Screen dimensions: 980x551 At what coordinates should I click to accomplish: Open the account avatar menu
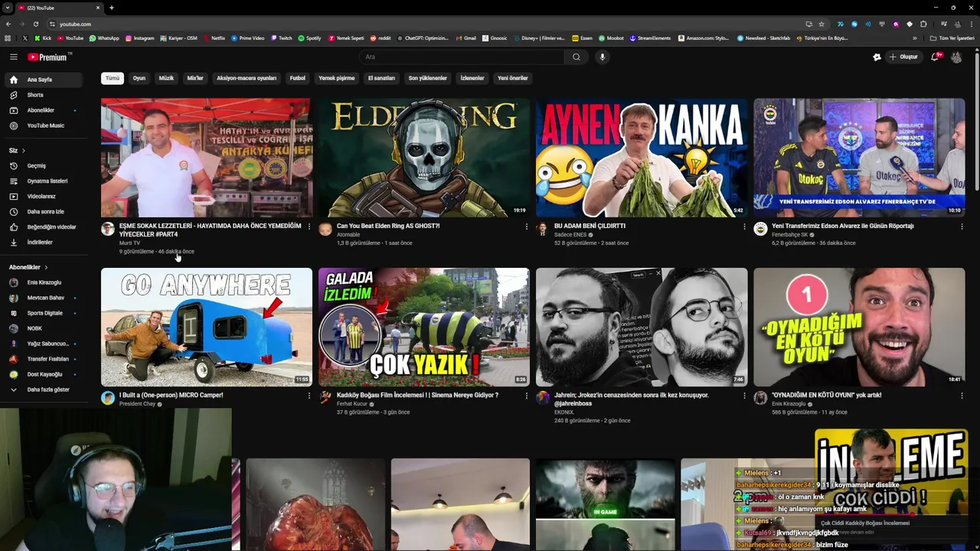(956, 57)
